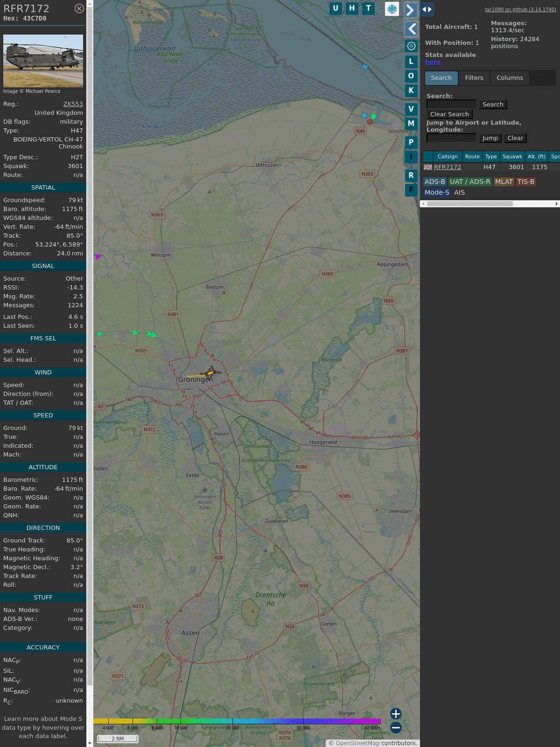
Task: Select the Chinook helicopter icon near Groningen
Action: pyautogui.click(x=210, y=373)
